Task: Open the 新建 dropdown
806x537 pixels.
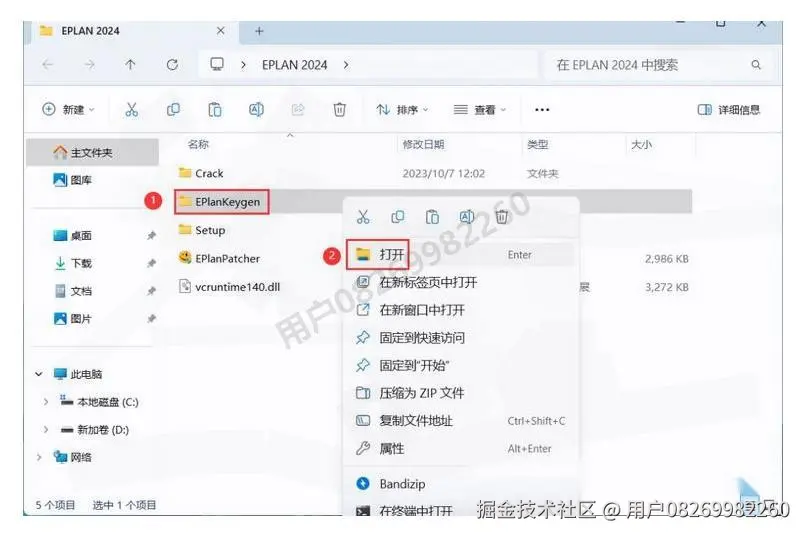Action: tap(68, 109)
